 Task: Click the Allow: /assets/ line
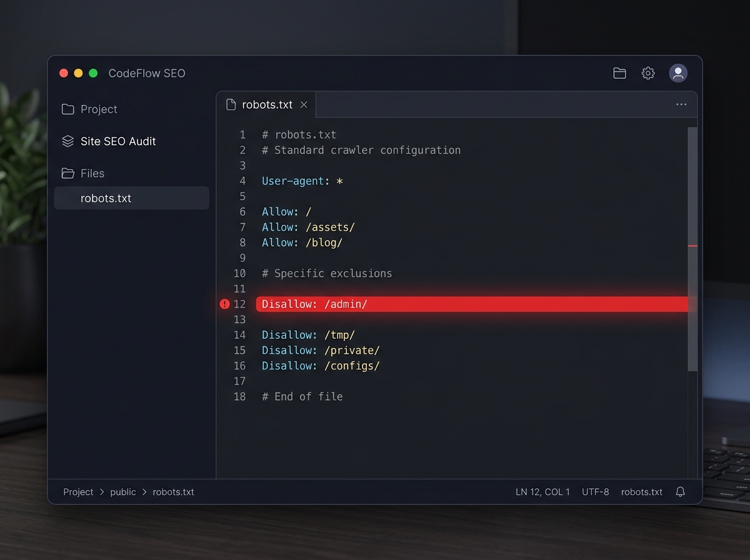(x=308, y=227)
